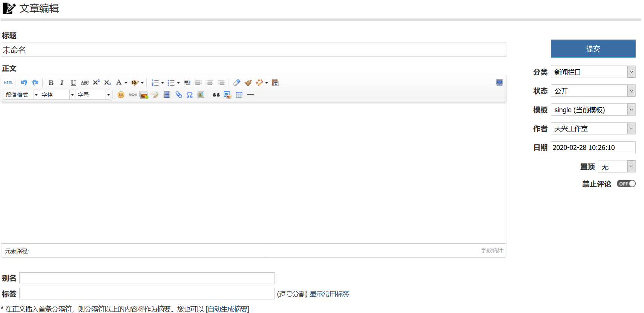Select the format painter brush
644x313 pixels.
pyautogui.click(x=248, y=82)
